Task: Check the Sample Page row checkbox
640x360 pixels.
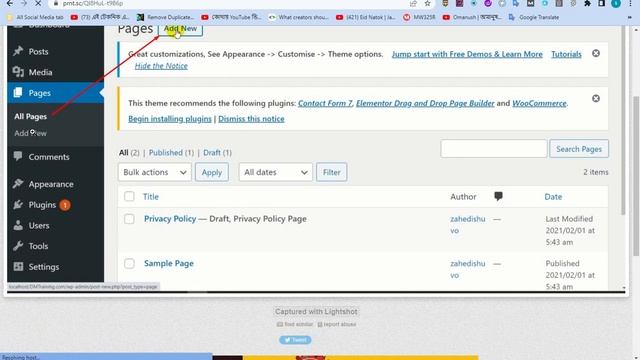Action: (129, 263)
